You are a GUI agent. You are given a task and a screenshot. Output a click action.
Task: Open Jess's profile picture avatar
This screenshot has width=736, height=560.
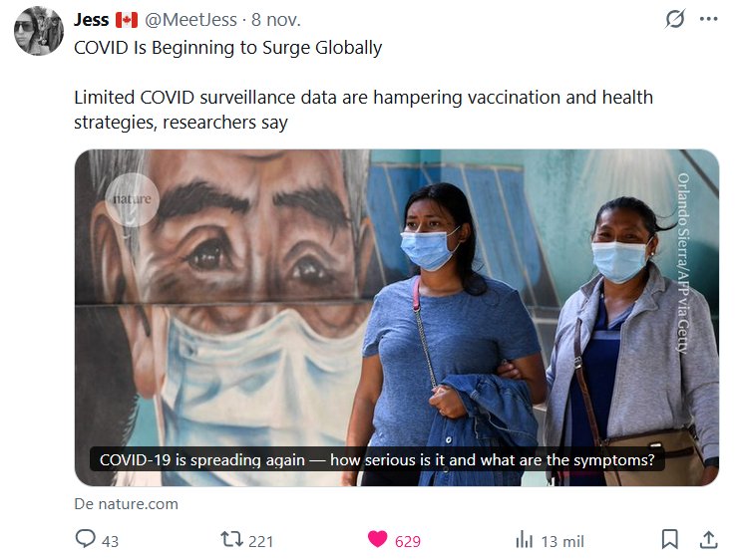point(39,31)
